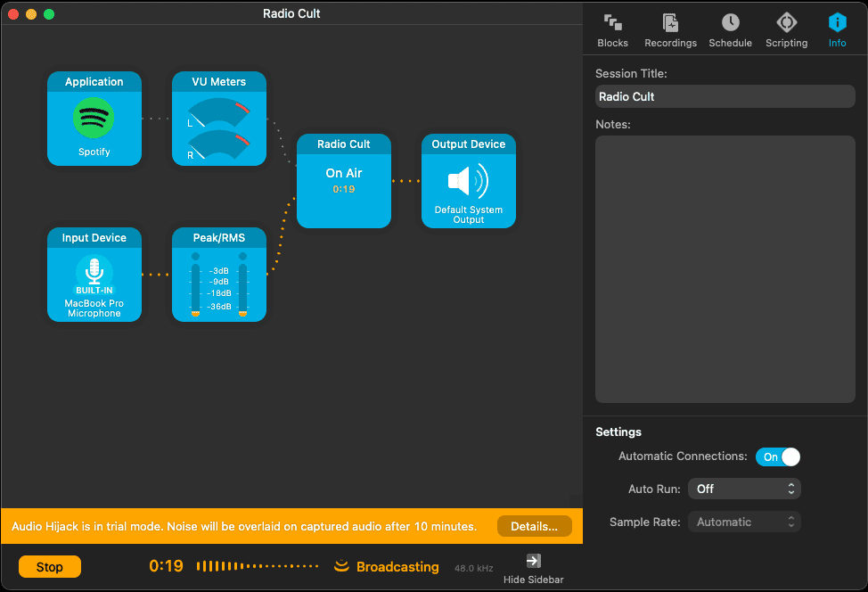The height and width of the screenshot is (592, 868).
Task: Click the Hide Sidebar arrow icon
Action: (x=533, y=561)
